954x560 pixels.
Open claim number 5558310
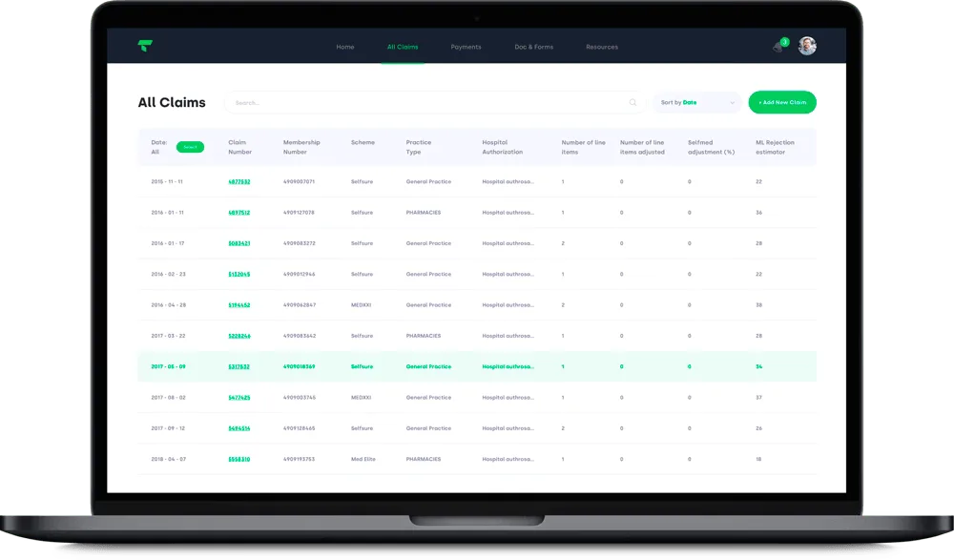click(239, 459)
